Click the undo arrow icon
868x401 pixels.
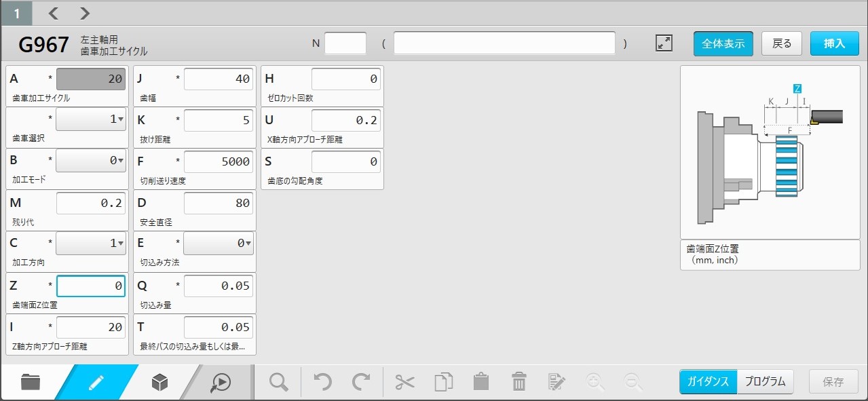click(x=322, y=382)
